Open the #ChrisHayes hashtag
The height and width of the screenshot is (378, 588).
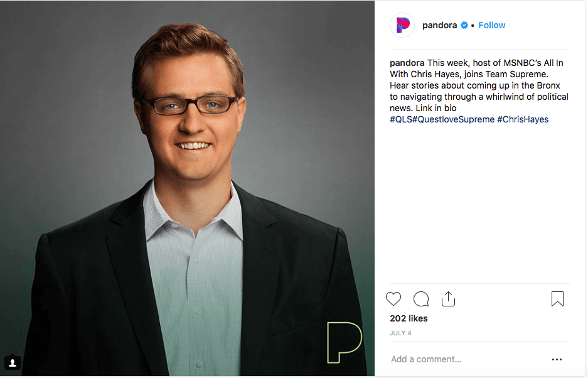523,119
